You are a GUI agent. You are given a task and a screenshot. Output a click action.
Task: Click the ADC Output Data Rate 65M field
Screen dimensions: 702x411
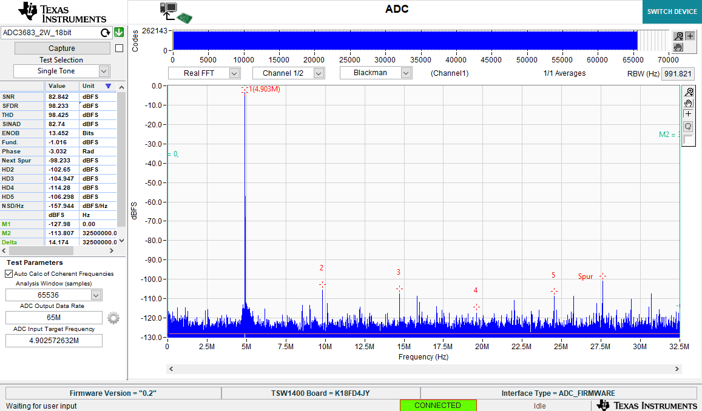click(x=54, y=317)
